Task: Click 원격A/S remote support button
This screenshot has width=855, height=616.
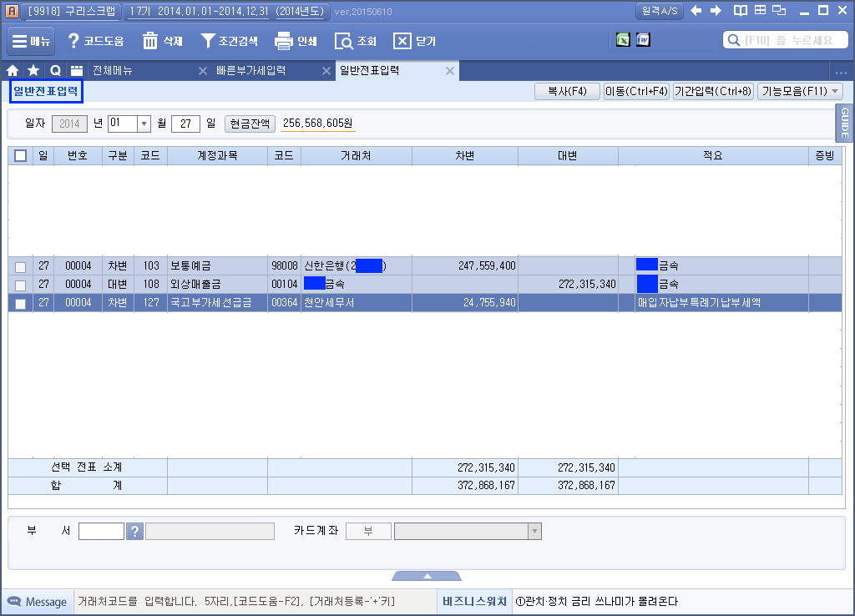Action: [660, 11]
